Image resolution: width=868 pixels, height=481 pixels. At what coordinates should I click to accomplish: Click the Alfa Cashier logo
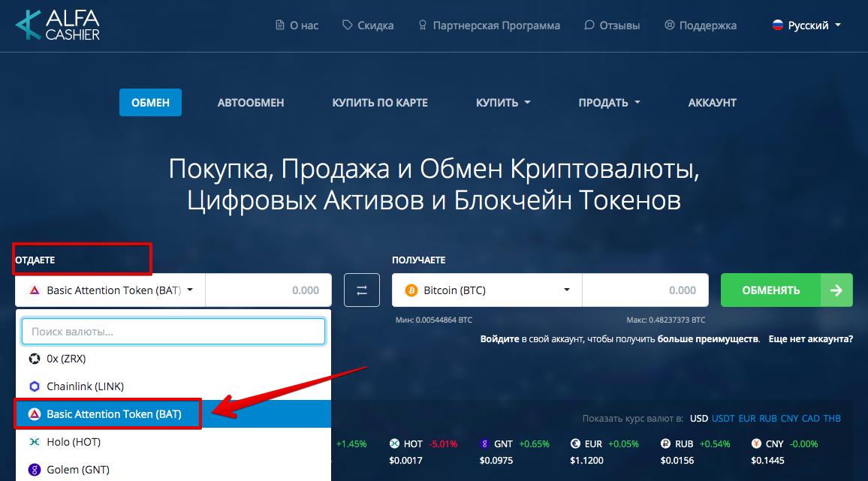tap(58, 25)
